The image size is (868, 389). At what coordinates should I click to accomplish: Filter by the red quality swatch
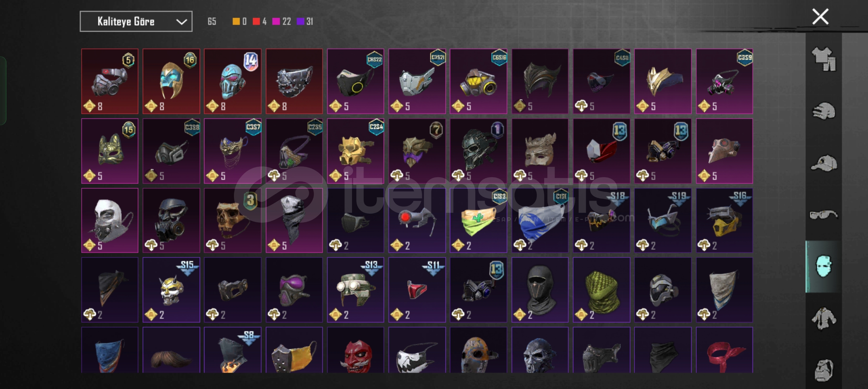pyautogui.click(x=256, y=22)
